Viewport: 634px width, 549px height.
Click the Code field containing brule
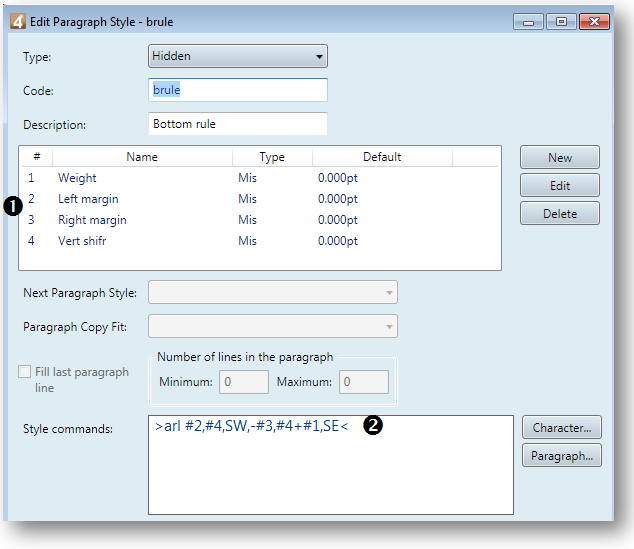pyautogui.click(x=238, y=90)
